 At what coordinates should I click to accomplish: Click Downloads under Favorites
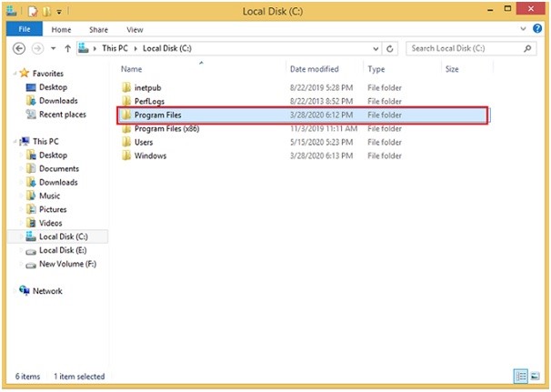point(58,101)
